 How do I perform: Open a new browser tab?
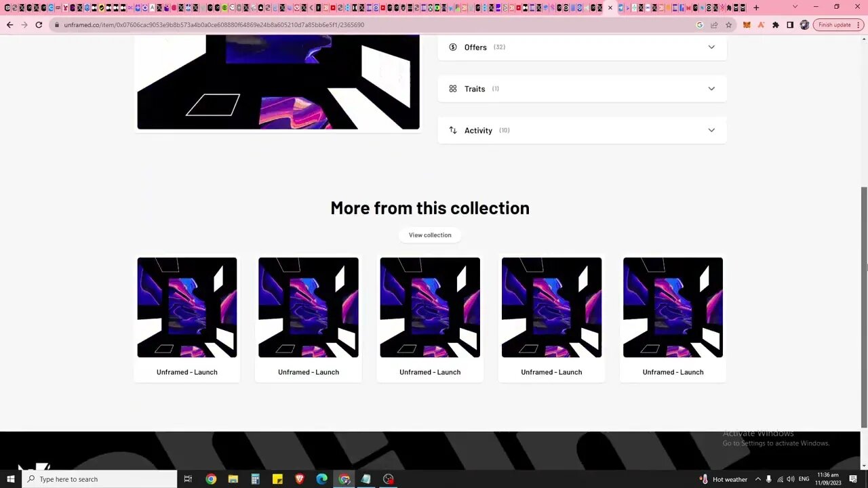point(756,8)
